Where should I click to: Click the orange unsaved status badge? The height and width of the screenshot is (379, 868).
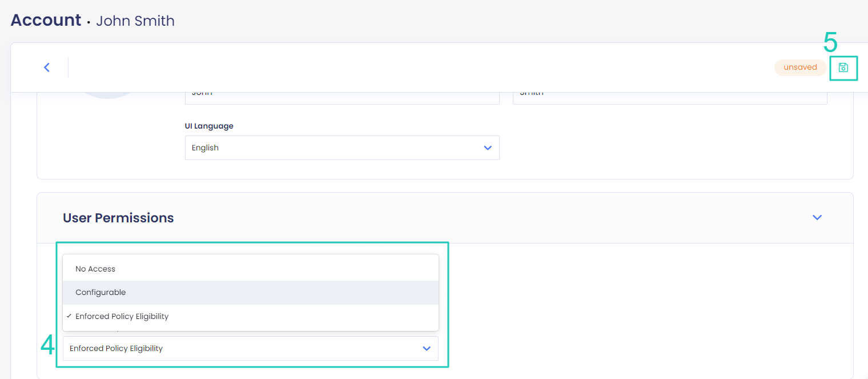point(800,67)
